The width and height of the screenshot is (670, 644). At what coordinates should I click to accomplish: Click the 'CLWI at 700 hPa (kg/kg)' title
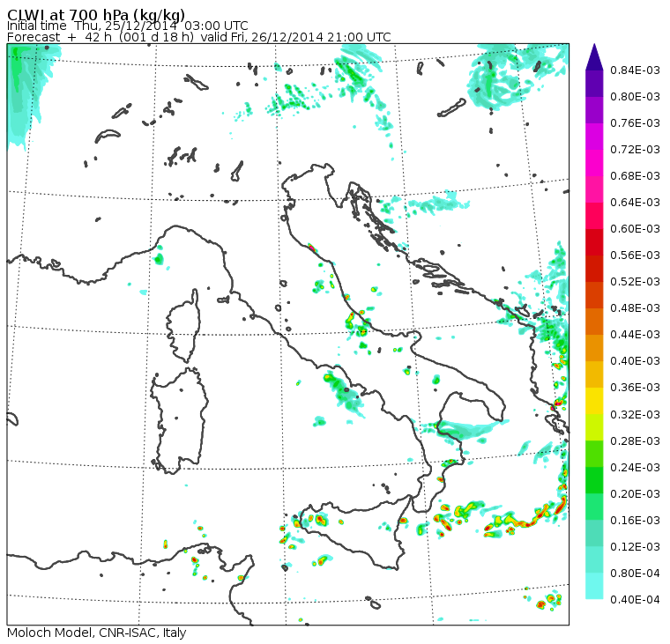pyautogui.click(x=96, y=14)
